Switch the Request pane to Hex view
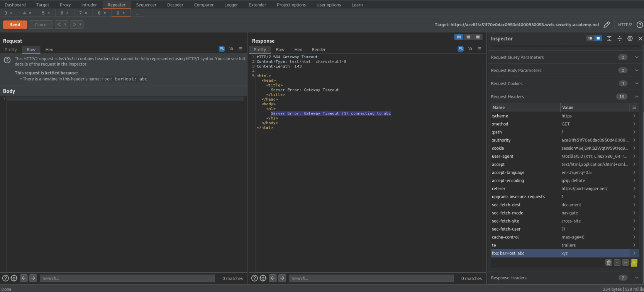Viewport: 644px width, 292px height. pos(49,50)
